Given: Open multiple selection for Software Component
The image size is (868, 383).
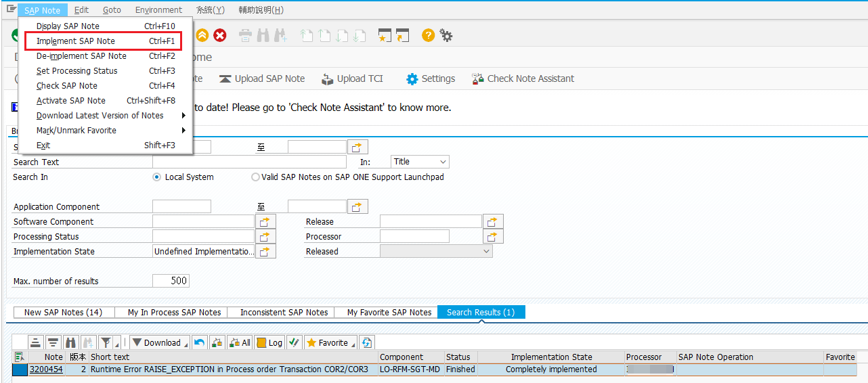Looking at the screenshot, I should [266, 221].
